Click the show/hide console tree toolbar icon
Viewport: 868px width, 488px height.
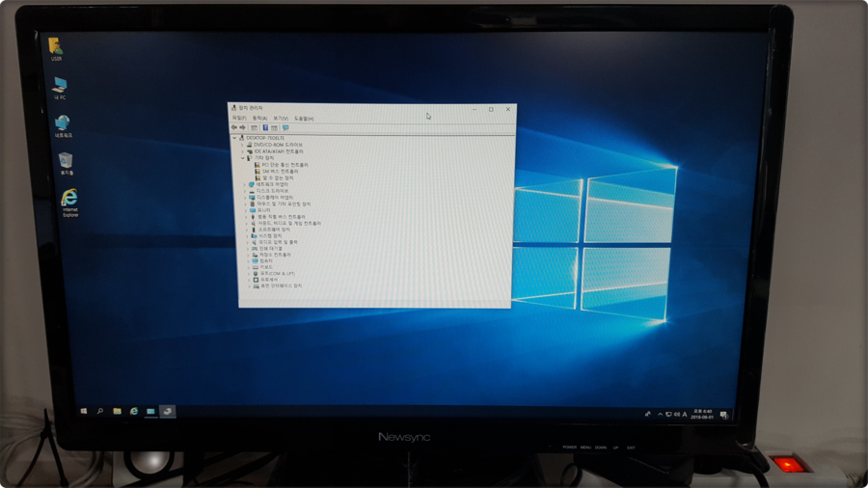pos(254,128)
